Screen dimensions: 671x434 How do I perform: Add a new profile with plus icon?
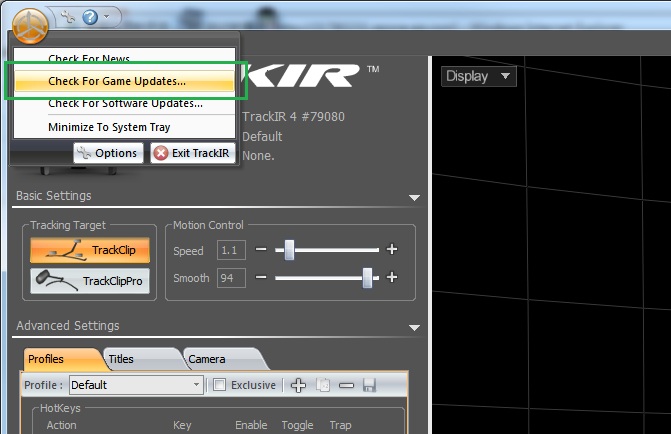pyautogui.click(x=298, y=385)
